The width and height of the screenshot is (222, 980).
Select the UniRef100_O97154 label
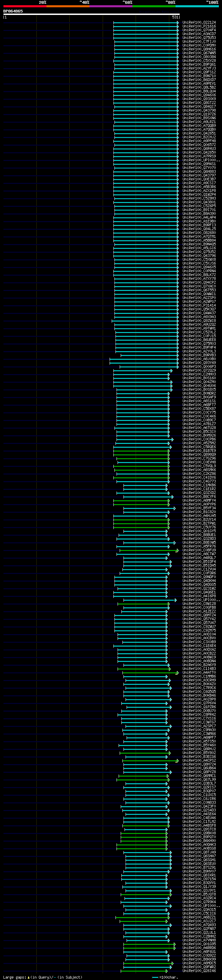(199, 879)
